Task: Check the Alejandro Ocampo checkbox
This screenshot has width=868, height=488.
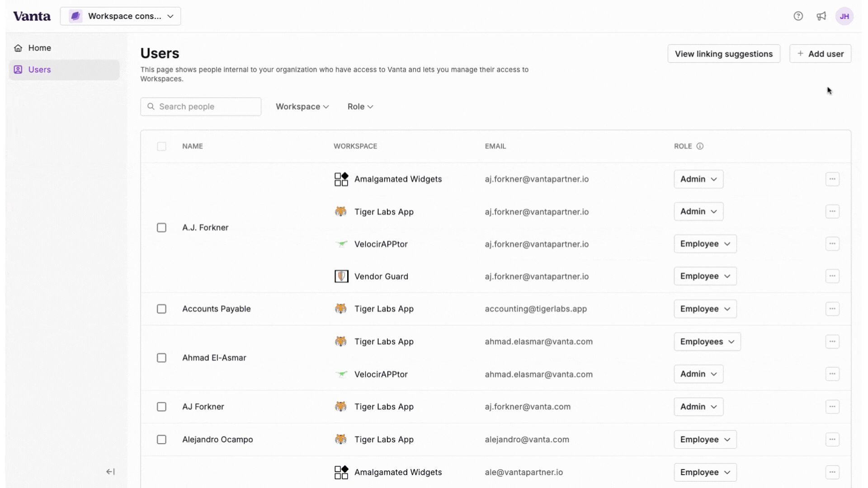Action: [161, 440]
